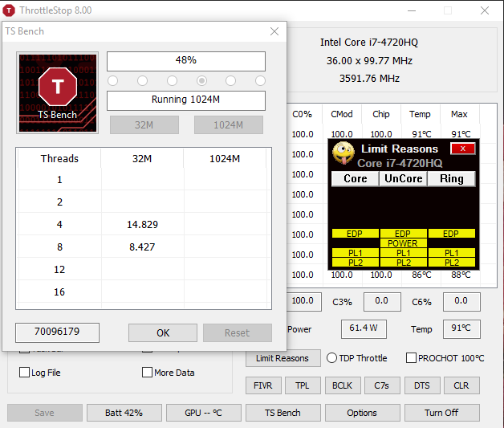Viewport: 504px width, 428px height.
Task: Open the Options button
Action: (362, 413)
